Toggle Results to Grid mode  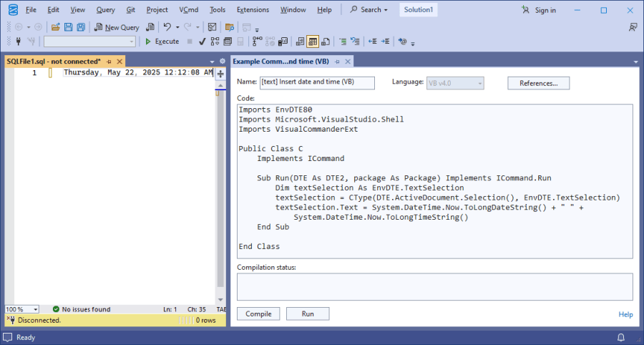click(313, 42)
